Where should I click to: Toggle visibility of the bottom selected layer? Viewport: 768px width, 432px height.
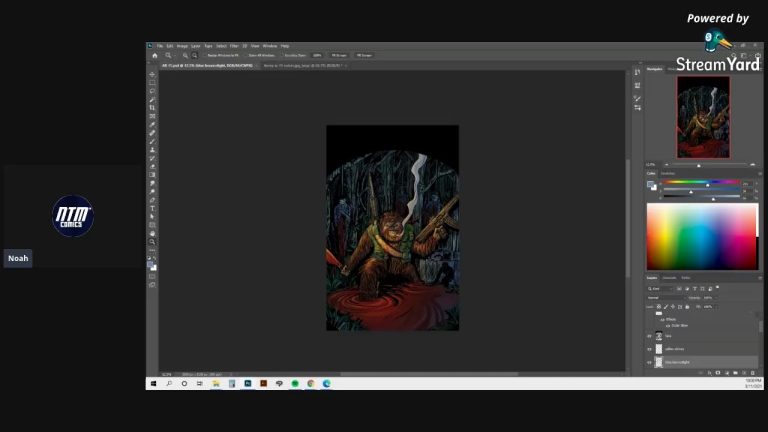click(x=649, y=362)
